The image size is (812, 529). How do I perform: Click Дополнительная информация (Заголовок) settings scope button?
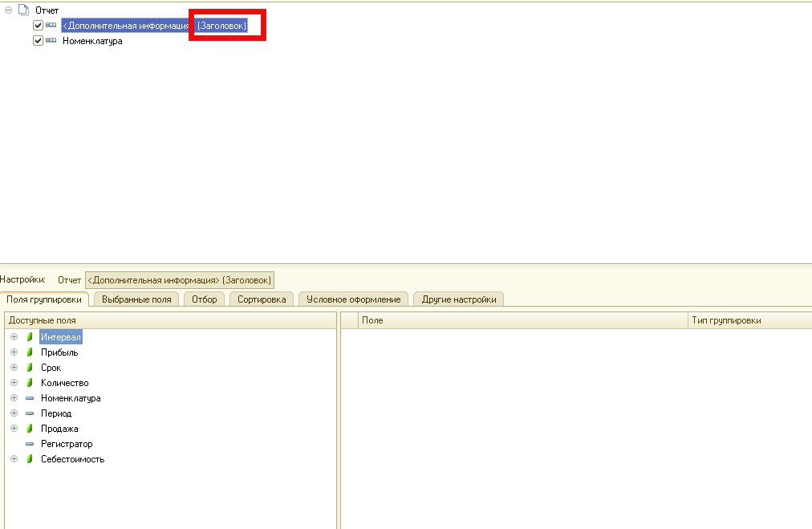[179, 280]
